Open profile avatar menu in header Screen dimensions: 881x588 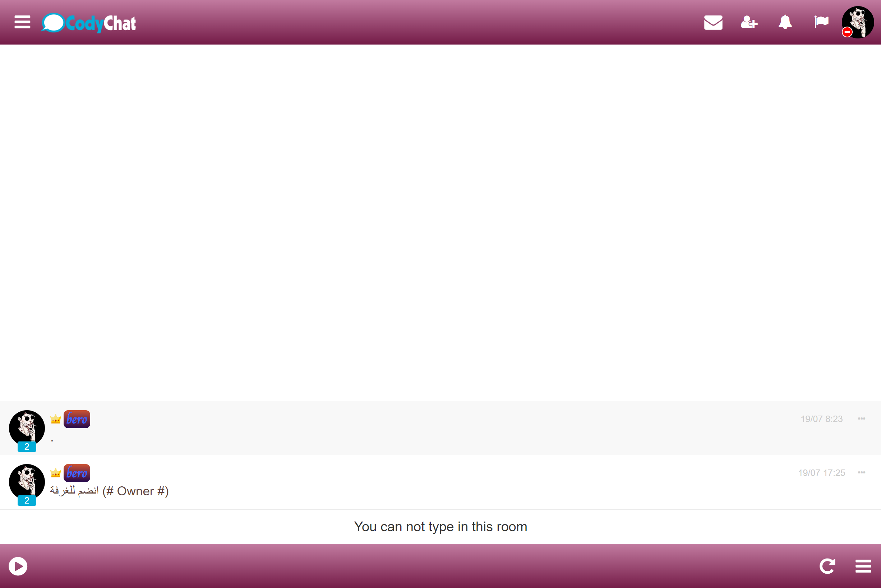click(x=858, y=21)
